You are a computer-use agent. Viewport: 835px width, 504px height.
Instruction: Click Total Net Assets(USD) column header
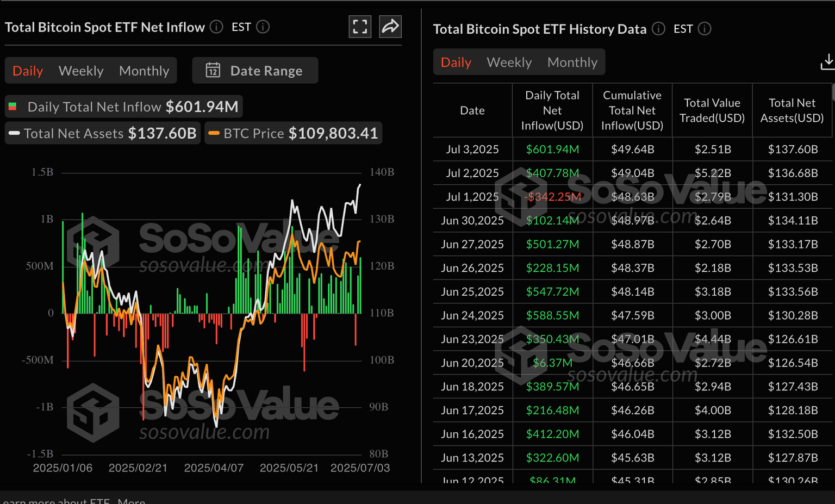click(792, 110)
